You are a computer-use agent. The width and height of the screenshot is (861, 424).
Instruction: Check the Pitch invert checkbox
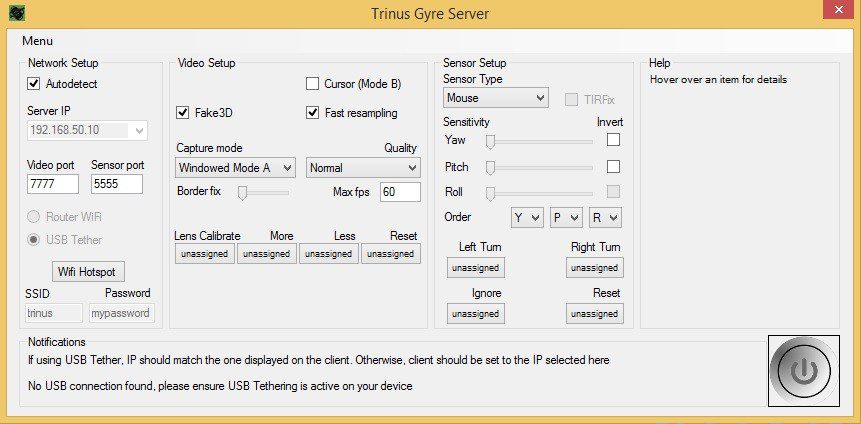(x=613, y=166)
